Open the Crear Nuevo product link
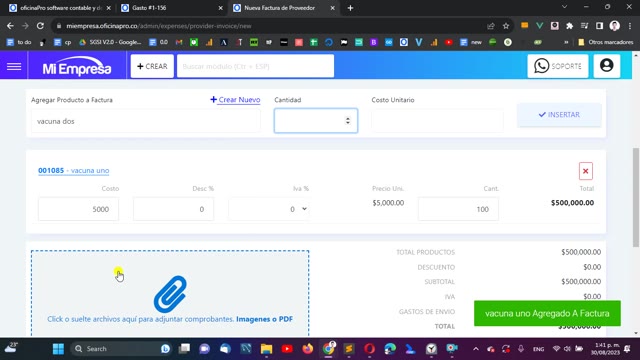Screen dimensions: 640x360 (235, 100)
